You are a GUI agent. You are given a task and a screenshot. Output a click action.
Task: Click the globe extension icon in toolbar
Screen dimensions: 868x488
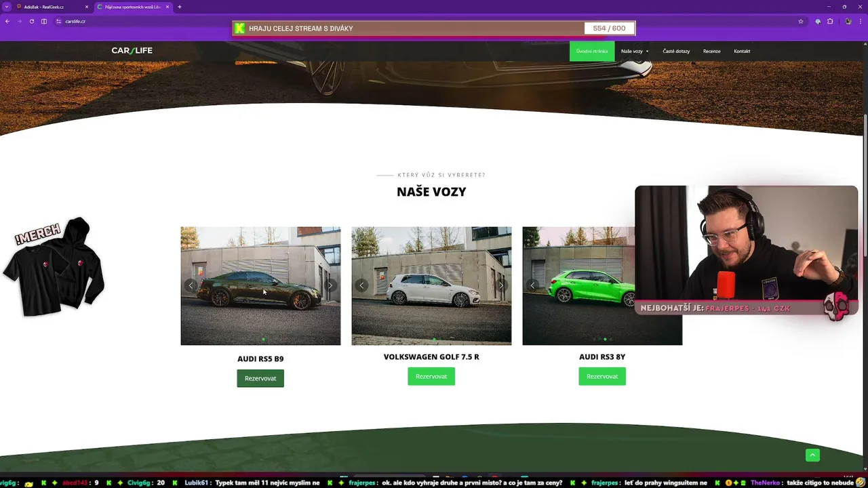pyautogui.click(x=818, y=21)
